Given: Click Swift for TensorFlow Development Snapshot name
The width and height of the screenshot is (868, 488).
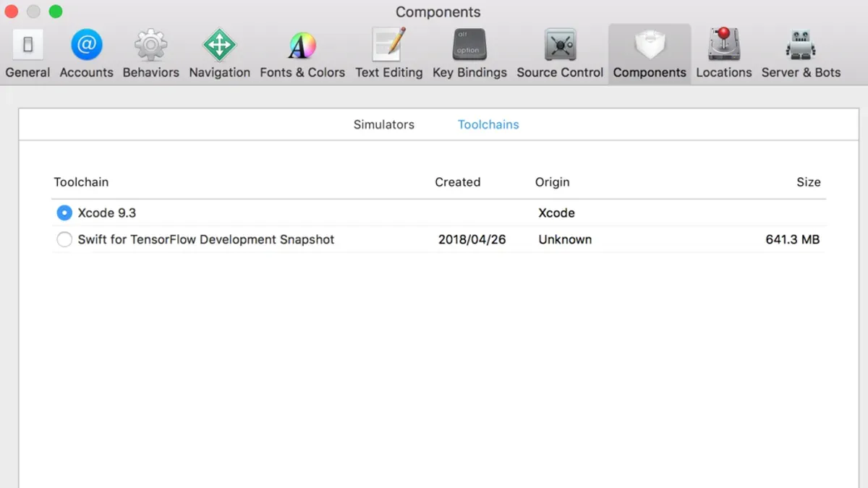Looking at the screenshot, I should 206,239.
